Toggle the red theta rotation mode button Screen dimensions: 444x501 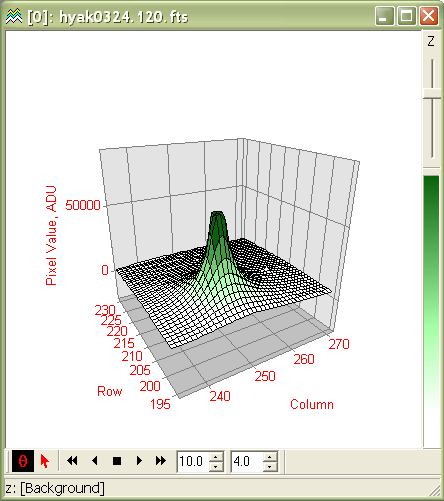tap(23, 461)
